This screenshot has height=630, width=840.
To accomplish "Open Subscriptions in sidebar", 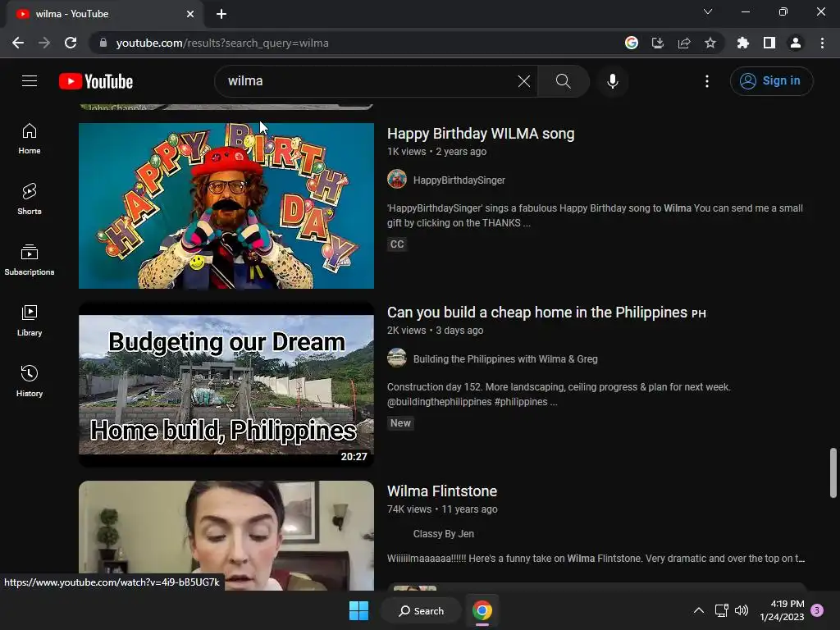I will point(30,260).
